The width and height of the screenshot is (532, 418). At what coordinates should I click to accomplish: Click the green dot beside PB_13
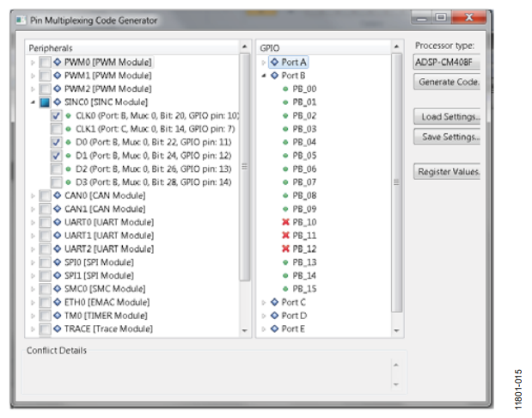(285, 262)
